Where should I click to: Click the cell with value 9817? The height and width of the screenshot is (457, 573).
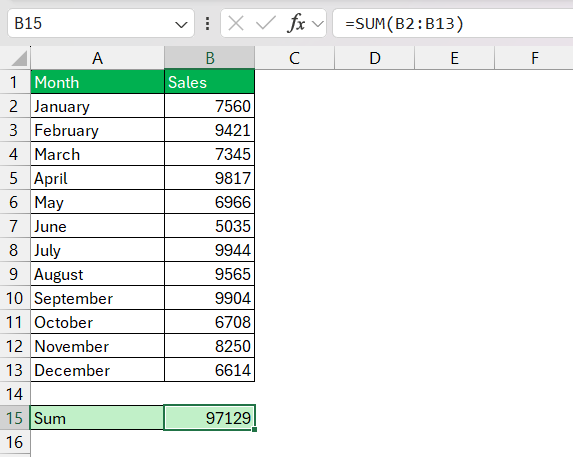(209, 178)
